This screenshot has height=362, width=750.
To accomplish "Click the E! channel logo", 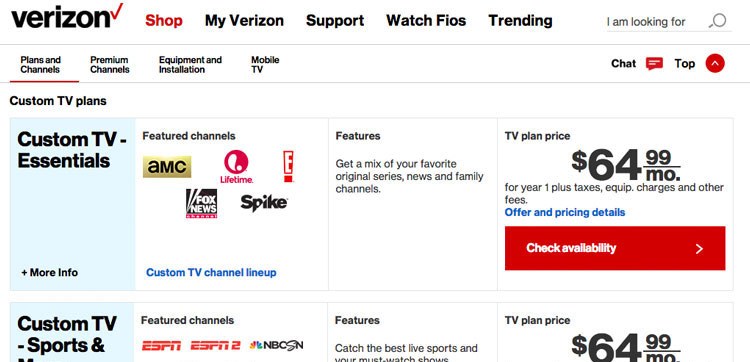I will (x=288, y=166).
